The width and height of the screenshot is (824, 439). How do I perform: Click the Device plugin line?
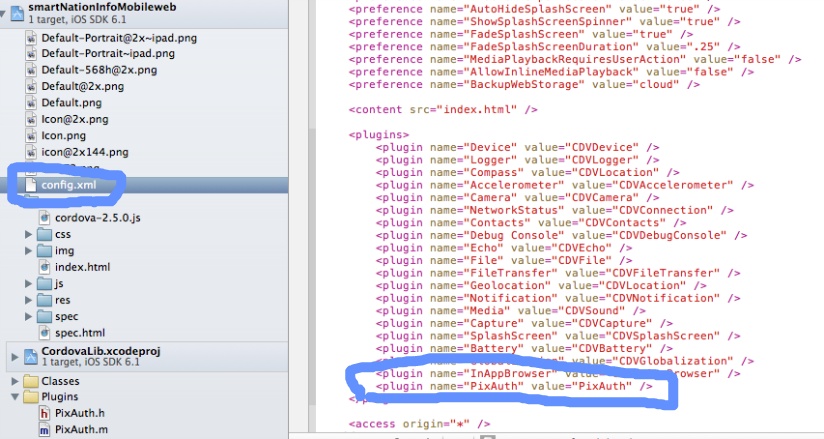pos(518,148)
